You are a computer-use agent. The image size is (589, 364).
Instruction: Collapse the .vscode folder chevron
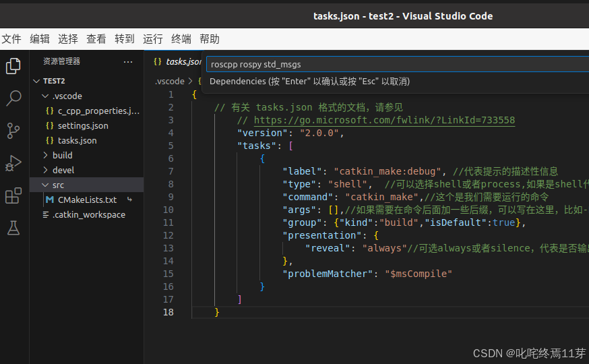tap(45, 96)
